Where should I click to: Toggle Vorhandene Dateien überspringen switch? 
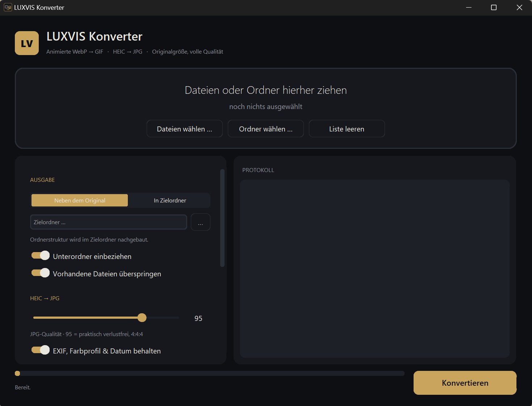coord(41,273)
